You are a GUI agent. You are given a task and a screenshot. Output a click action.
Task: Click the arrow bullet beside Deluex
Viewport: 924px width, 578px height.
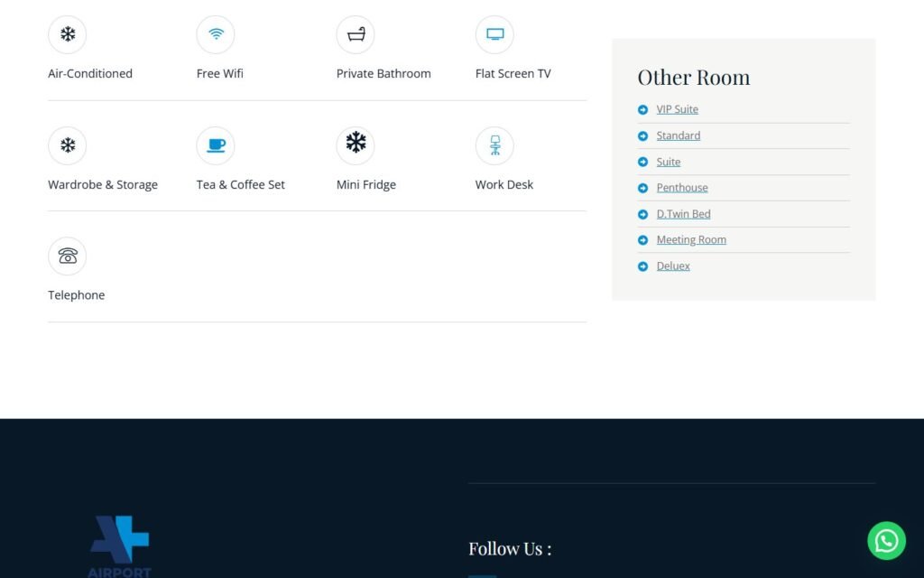pyautogui.click(x=642, y=266)
